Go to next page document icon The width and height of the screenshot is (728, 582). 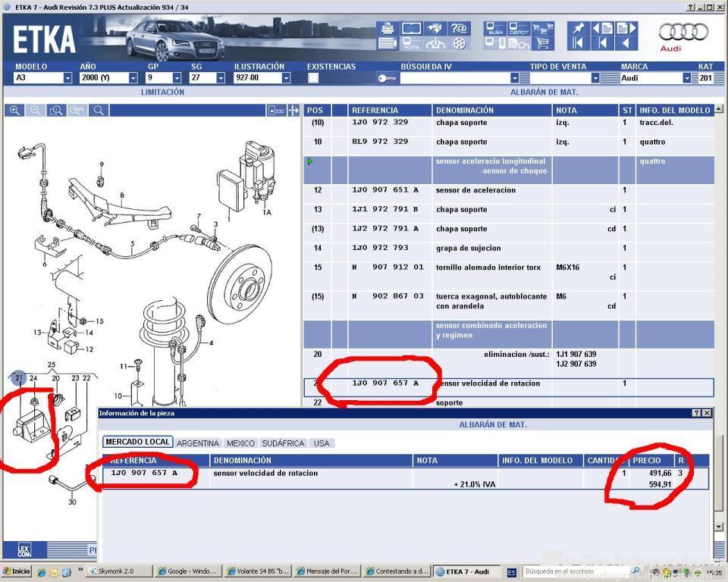[x=626, y=29]
